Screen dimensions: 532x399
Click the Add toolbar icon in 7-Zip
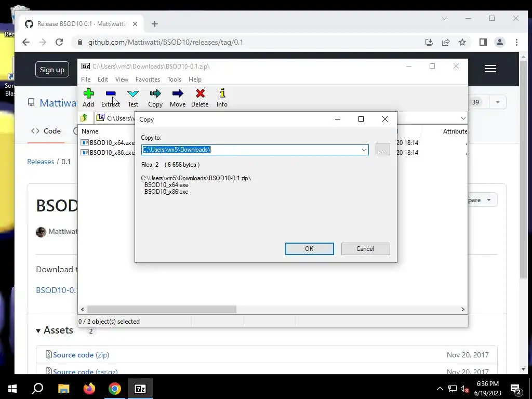point(88,98)
